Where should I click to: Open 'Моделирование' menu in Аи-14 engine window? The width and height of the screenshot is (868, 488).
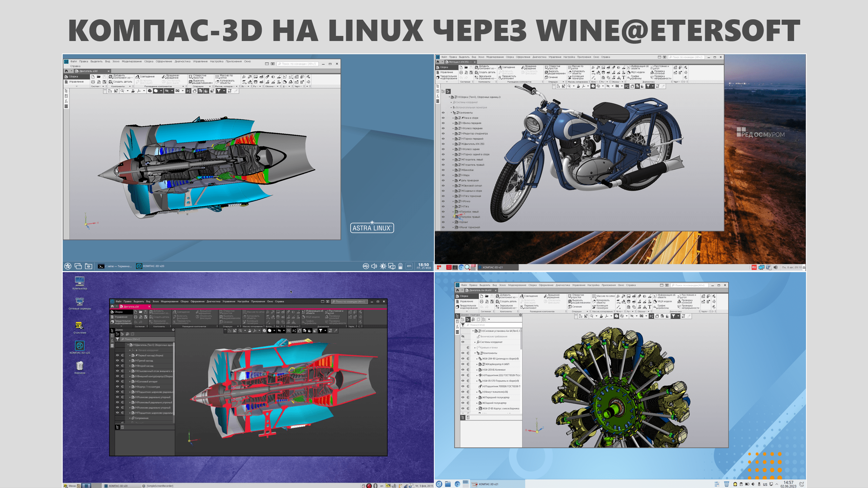click(517, 285)
